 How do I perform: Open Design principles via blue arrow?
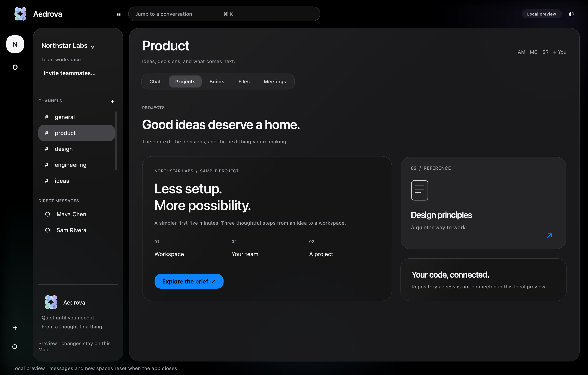click(549, 236)
